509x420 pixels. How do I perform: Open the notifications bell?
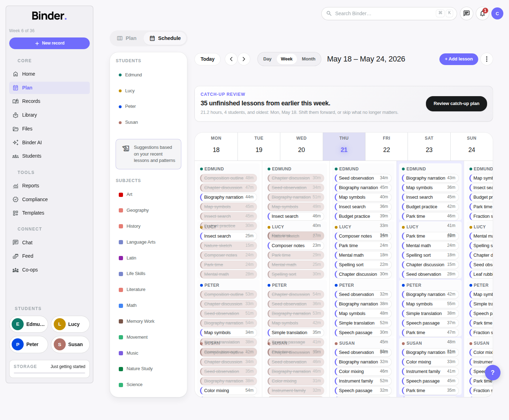coord(482,13)
